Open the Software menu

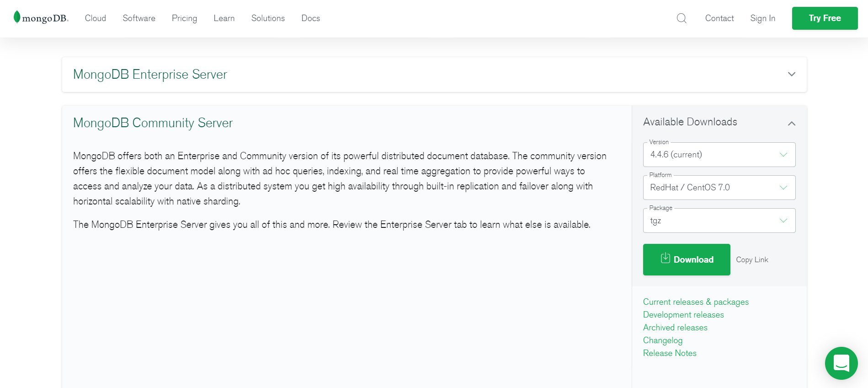click(139, 18)
